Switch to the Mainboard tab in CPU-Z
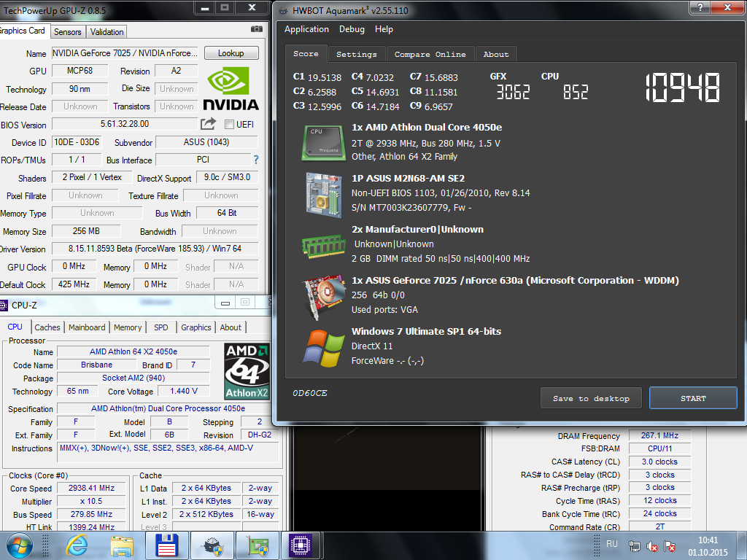This screenshot has width=747, height=560. tap(87, 327)
